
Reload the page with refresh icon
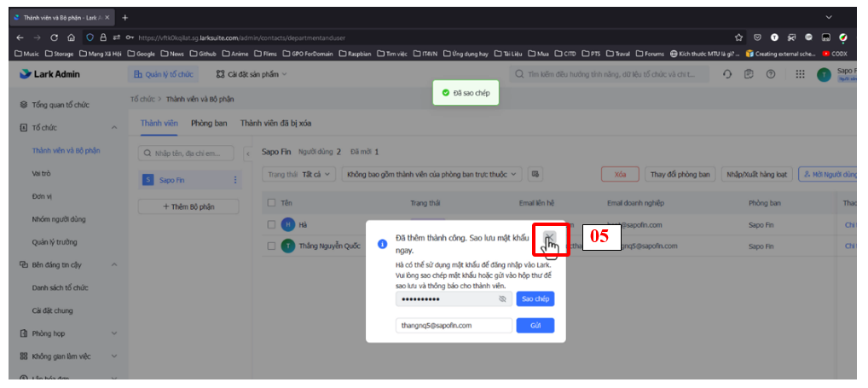coord(55,38)
